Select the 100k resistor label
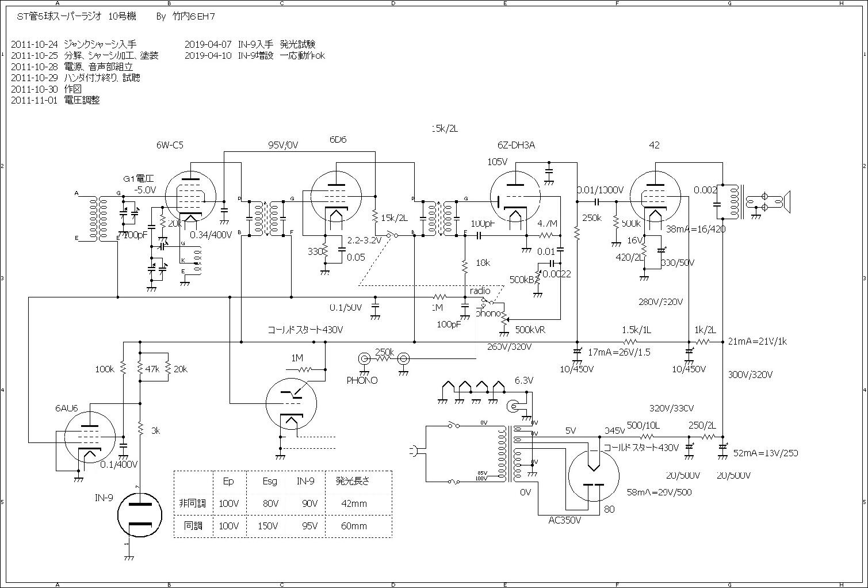The width and height of the screenshot is (868, 588). [x=105, y=369]
